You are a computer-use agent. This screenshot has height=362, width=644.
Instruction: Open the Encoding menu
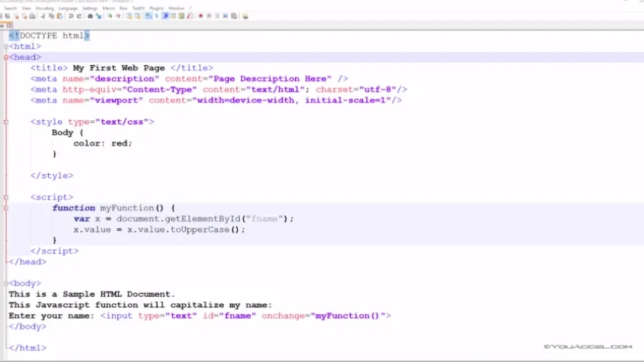tap(45, 8)
